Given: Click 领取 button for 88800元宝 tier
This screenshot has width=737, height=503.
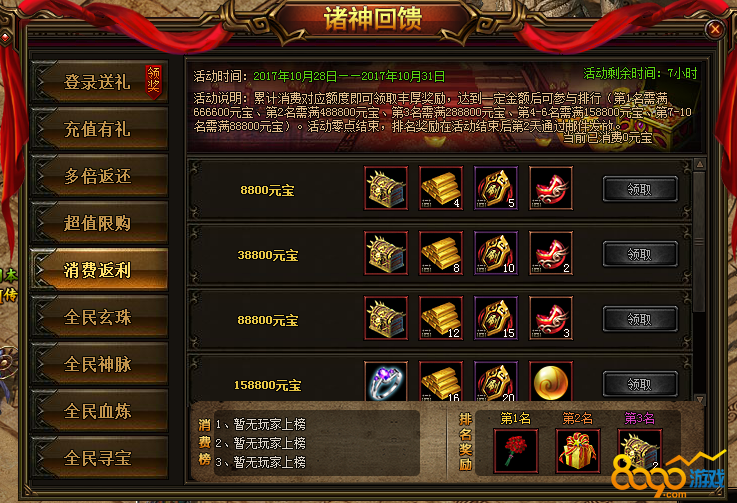Looking at the screenshot, I should coord(640,319).
